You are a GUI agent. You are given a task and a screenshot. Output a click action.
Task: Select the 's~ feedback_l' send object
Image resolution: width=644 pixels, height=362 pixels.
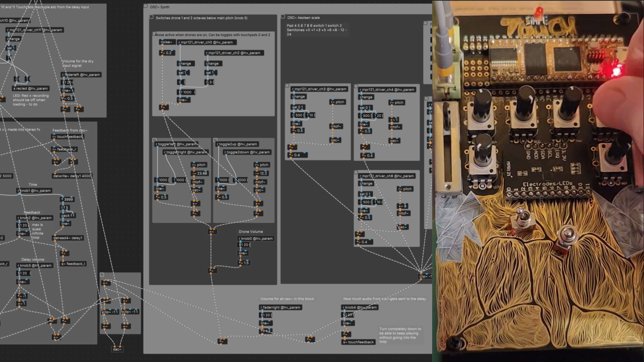click(73, 264)
